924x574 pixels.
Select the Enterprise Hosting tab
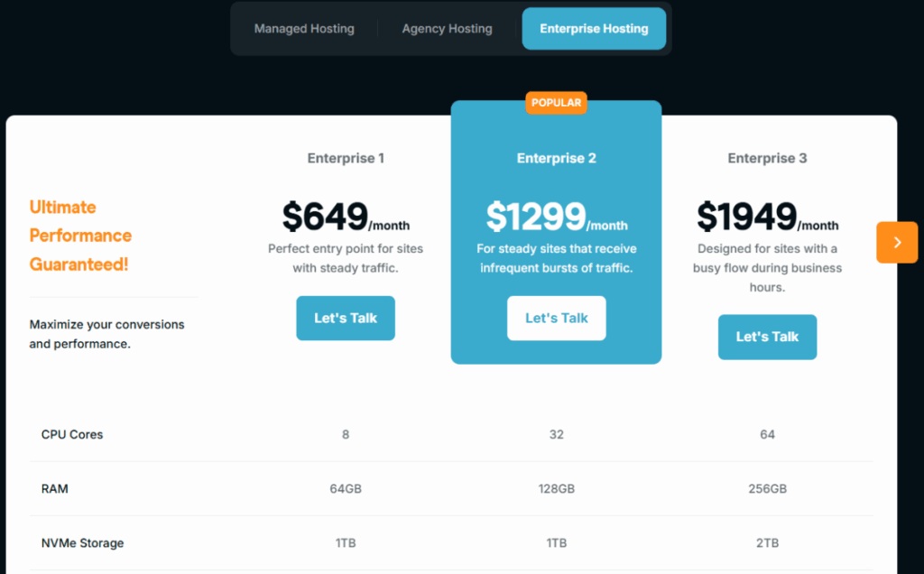[x=594, y=29]
